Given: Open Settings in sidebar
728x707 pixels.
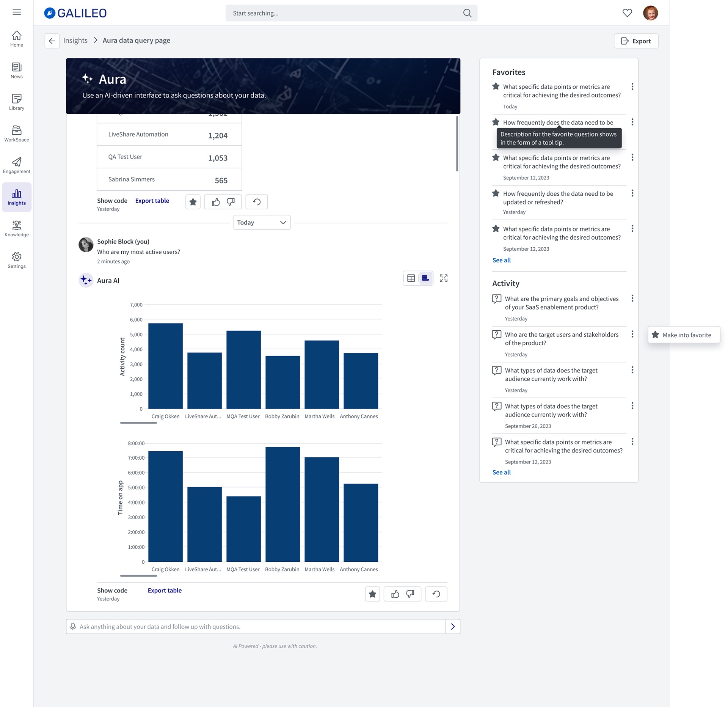Looking at the screenshot, I should [x=17, y=260].
